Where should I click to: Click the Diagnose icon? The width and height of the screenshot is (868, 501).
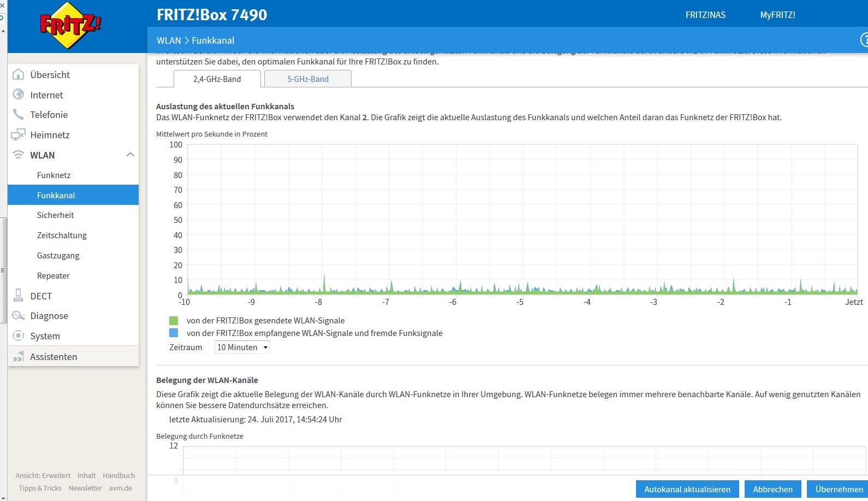19,316
